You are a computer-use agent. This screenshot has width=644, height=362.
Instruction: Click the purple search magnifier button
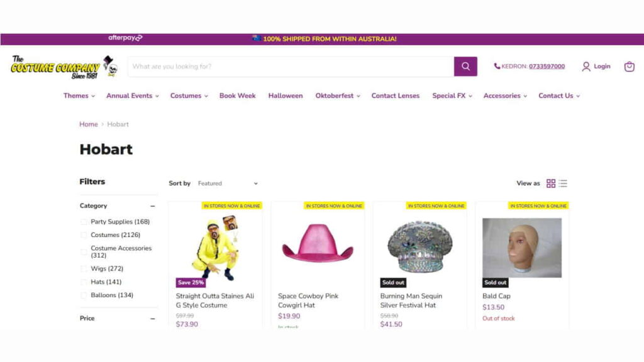click(465, 67)
